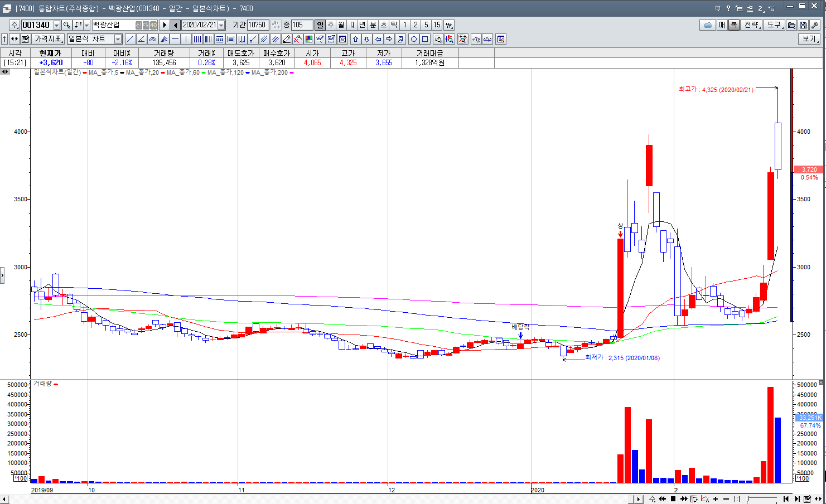Select the diagonal trend line drawing tool
Viewport: 826px width, 504px height.
pos(130,39)
